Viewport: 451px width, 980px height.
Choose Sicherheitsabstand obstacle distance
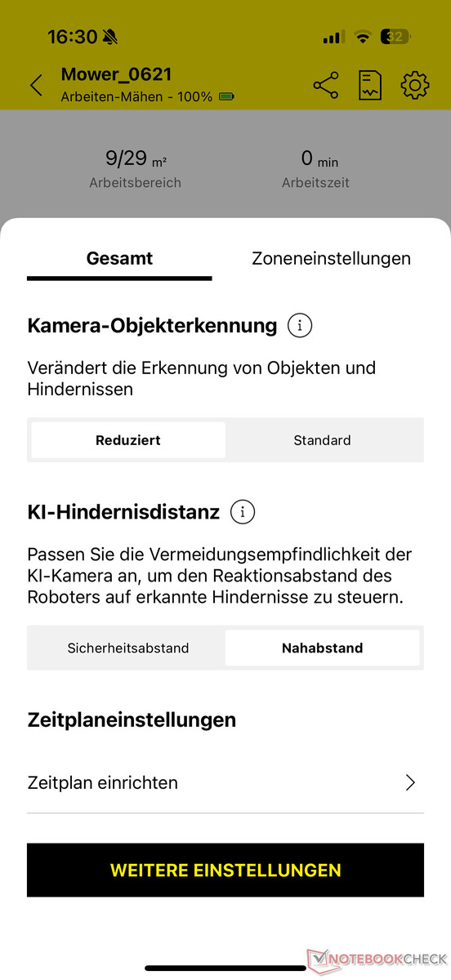(x=128, y=648)
